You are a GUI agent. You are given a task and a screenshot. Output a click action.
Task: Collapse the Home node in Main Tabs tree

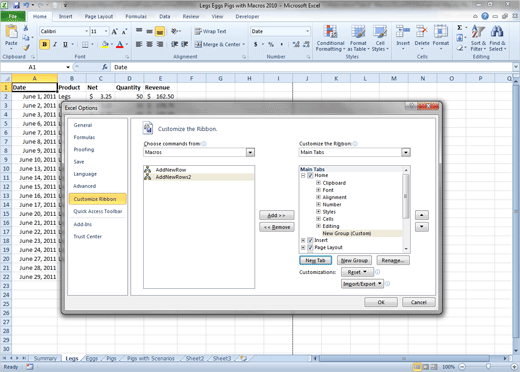click(303, 175)
